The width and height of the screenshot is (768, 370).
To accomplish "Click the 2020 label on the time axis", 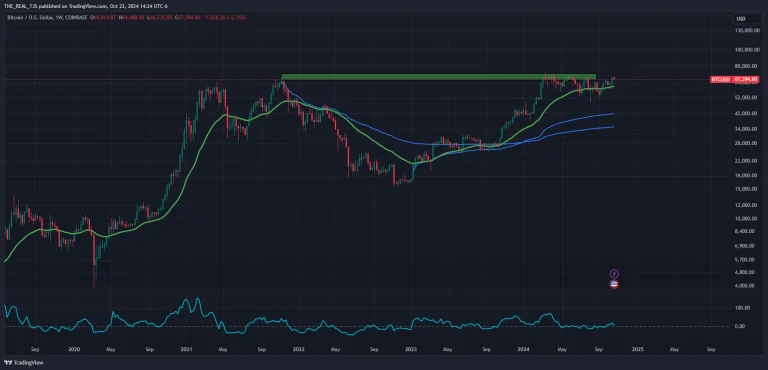I will click(74, 349).
